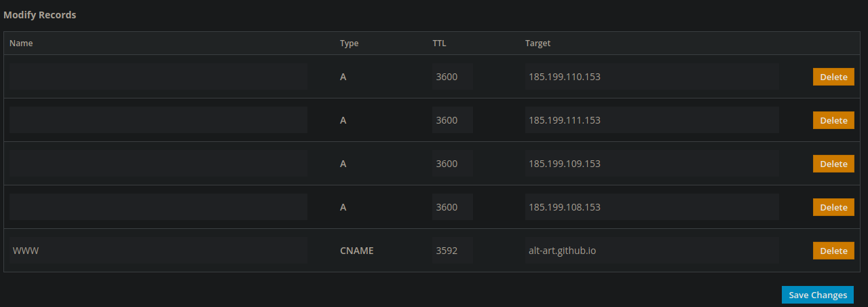Click the Save Changes button
The width and height of the screenshot is (868, 307).
pyautogui.click(x=817, y=295)
